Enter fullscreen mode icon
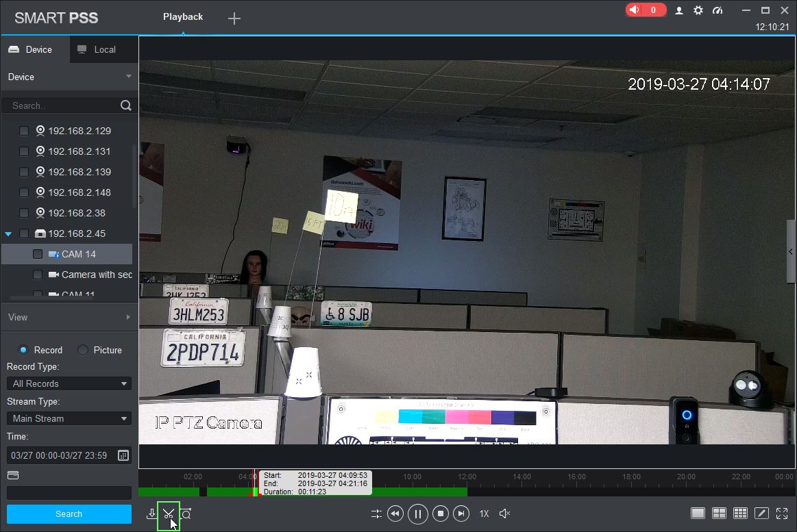 click(782, 514)
